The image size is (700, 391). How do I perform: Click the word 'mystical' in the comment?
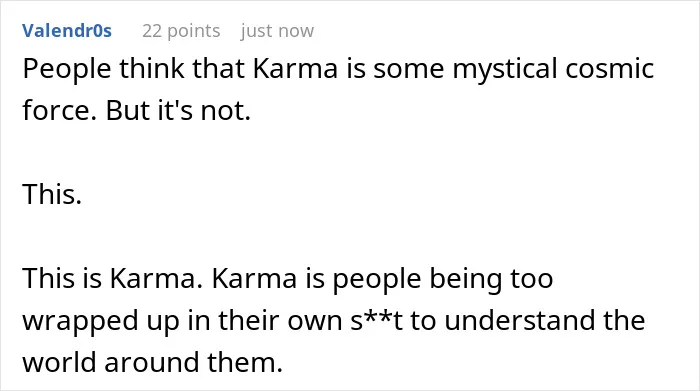tap(504, 70)
